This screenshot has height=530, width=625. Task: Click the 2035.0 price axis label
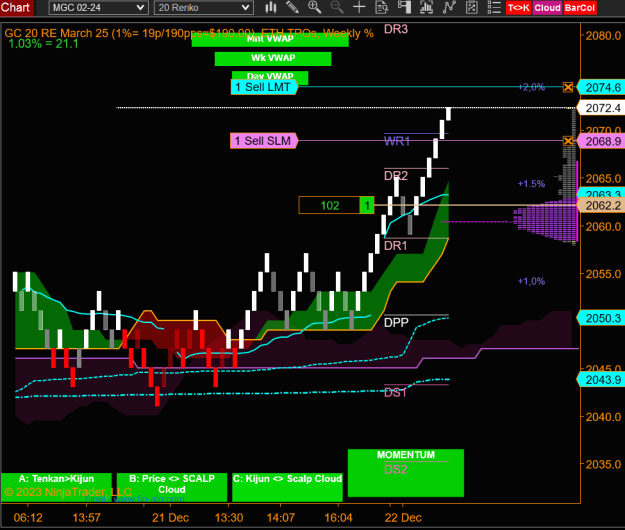(603, 464)
